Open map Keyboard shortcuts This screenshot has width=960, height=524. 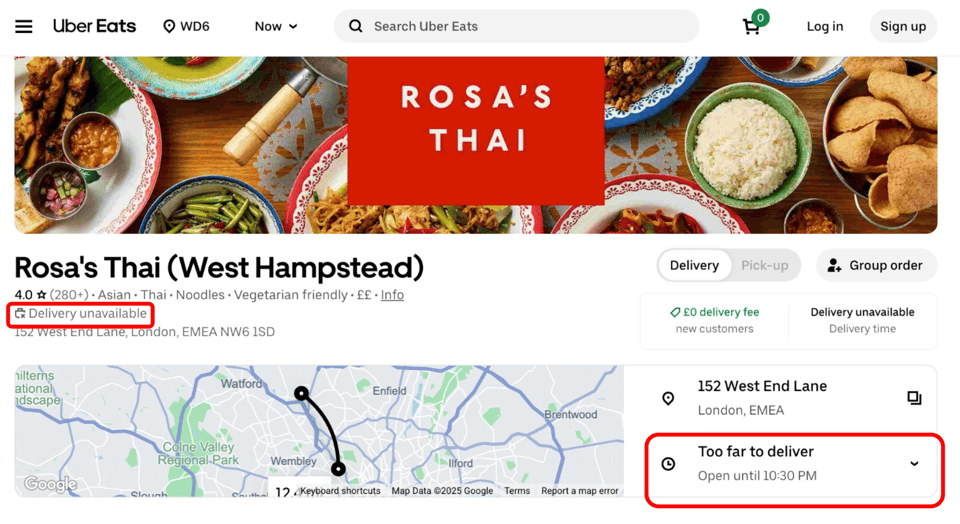tap(340, 491)
